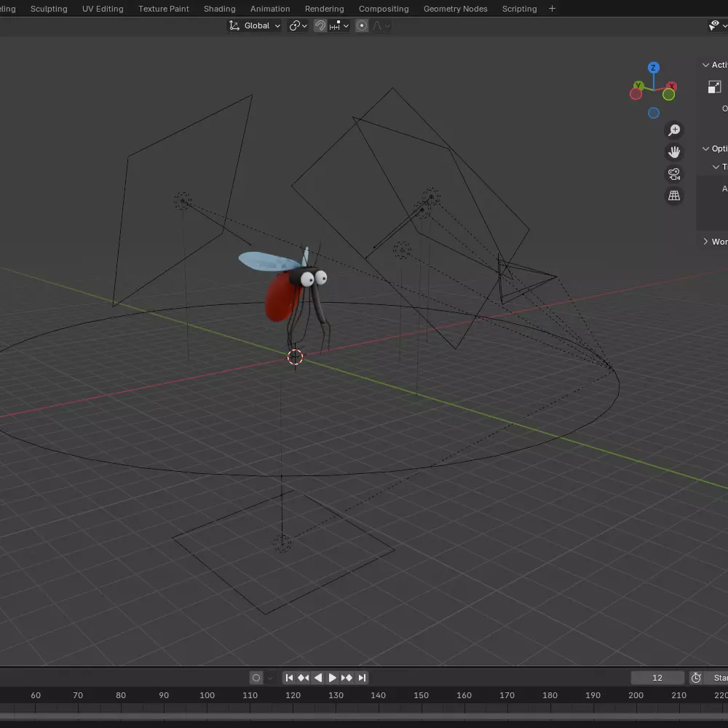Click the zoom viewport magnifier icon

[674, 130]
